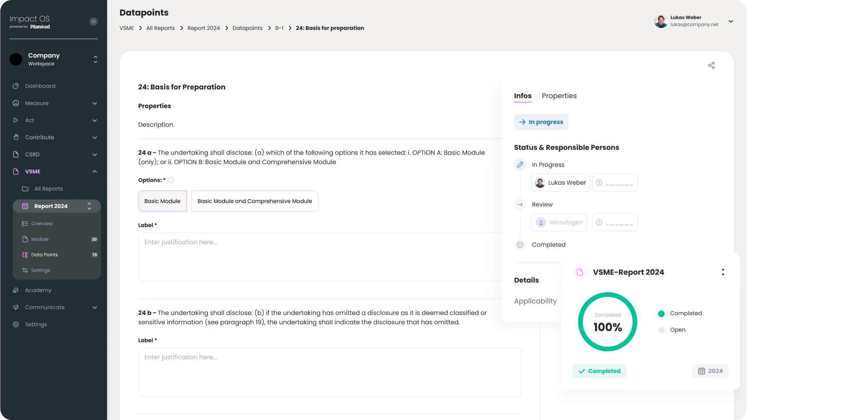Switch to the Properties tab
This screenshot has width=868, height=420.
[559, 96]
